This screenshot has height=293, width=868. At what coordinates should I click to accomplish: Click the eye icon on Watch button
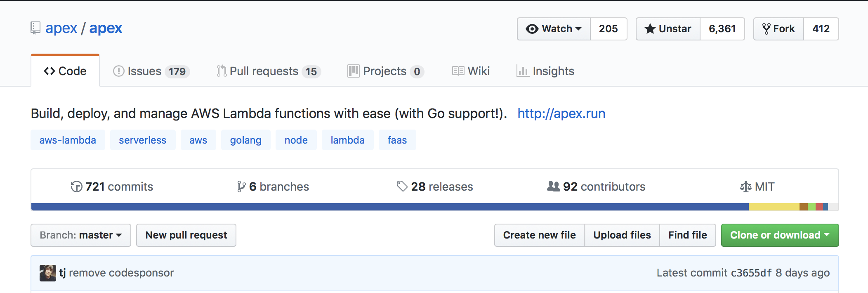pos(532,29)
